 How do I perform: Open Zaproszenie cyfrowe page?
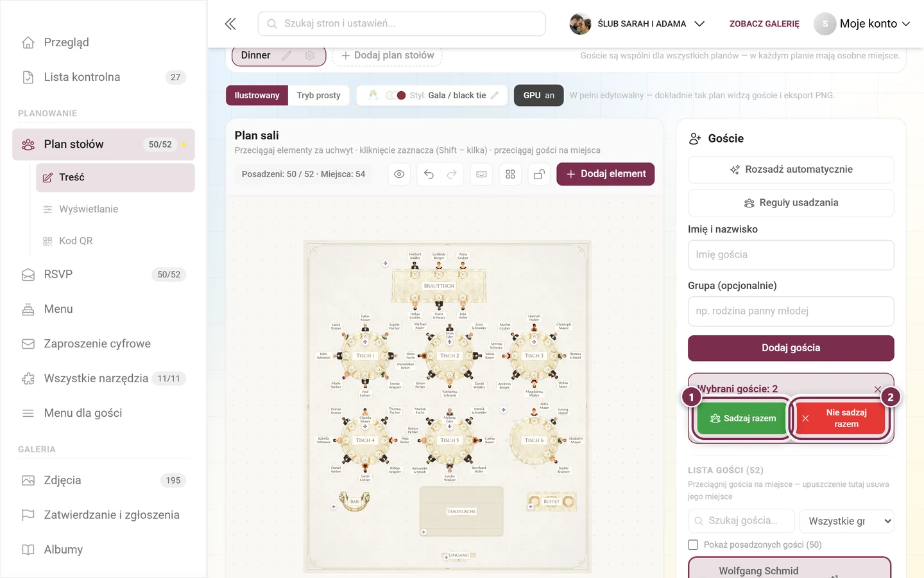point(103,344)
